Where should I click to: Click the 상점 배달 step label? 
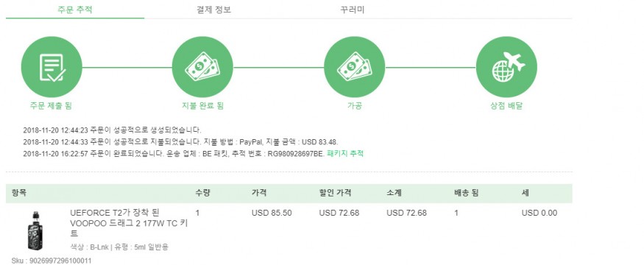(506, 105)
